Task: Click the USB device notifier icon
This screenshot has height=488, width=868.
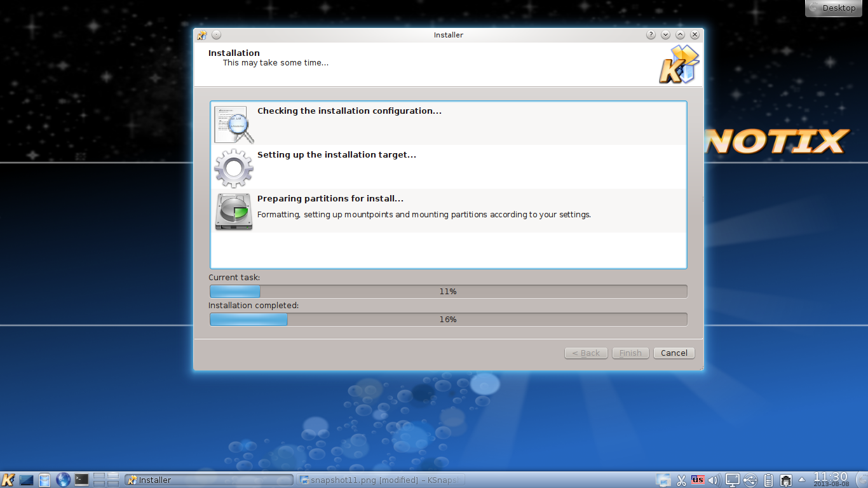Action: pos(750,480)
